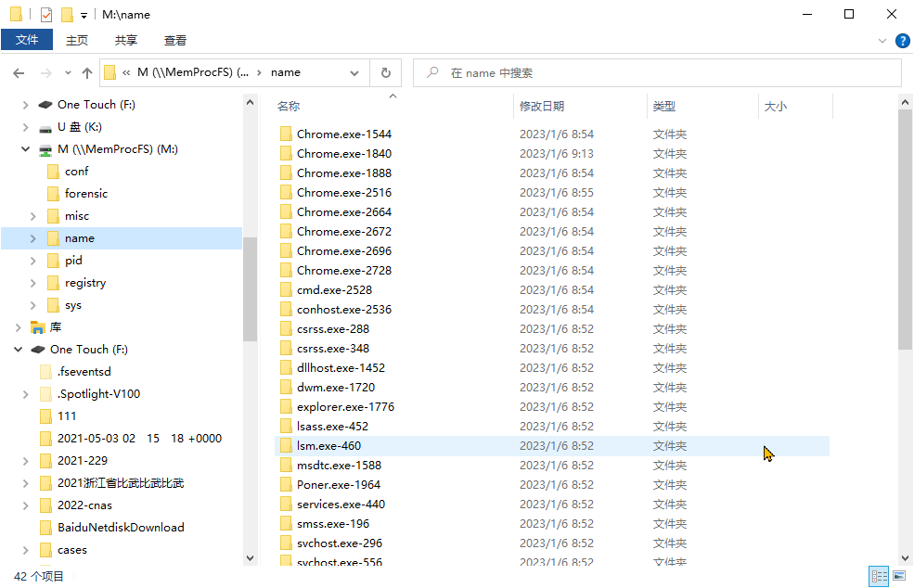Select the smss.exe-196 folder name
This screenshot has width=914, height=588.
333,524
